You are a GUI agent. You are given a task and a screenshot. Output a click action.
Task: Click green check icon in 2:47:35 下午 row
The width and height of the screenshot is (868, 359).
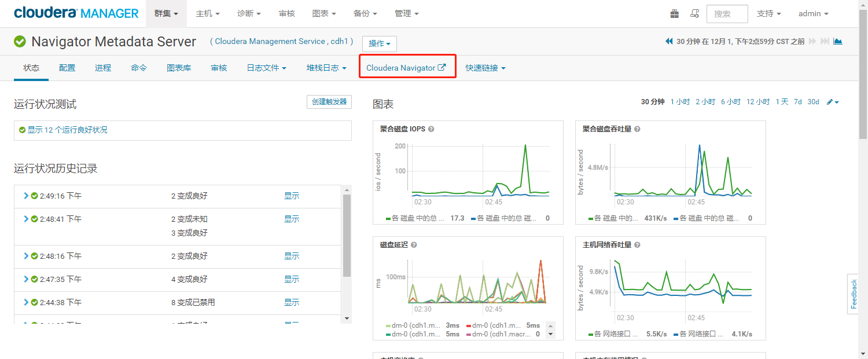coord(35,279)
